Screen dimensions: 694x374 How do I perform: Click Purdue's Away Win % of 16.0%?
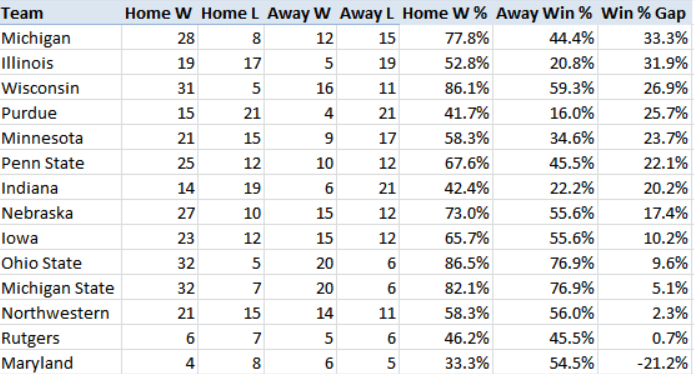coord(545,113)
